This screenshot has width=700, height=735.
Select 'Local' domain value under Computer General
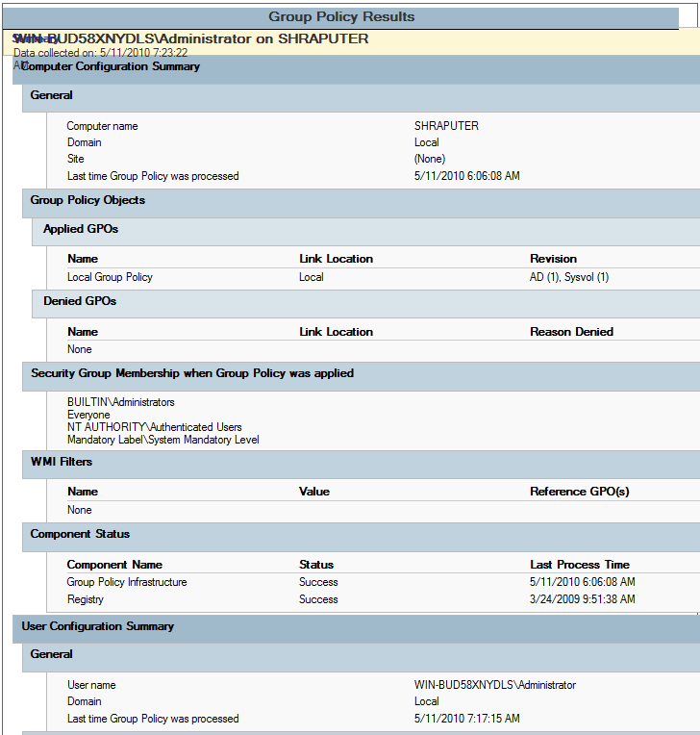pos(426,142)
